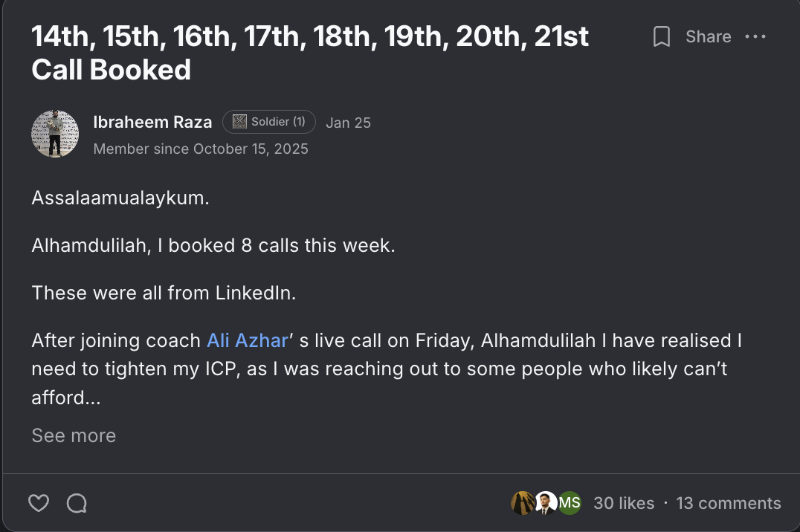Open the three-dot post options menu
800x532 pixels.
click(x=755, y=36)
